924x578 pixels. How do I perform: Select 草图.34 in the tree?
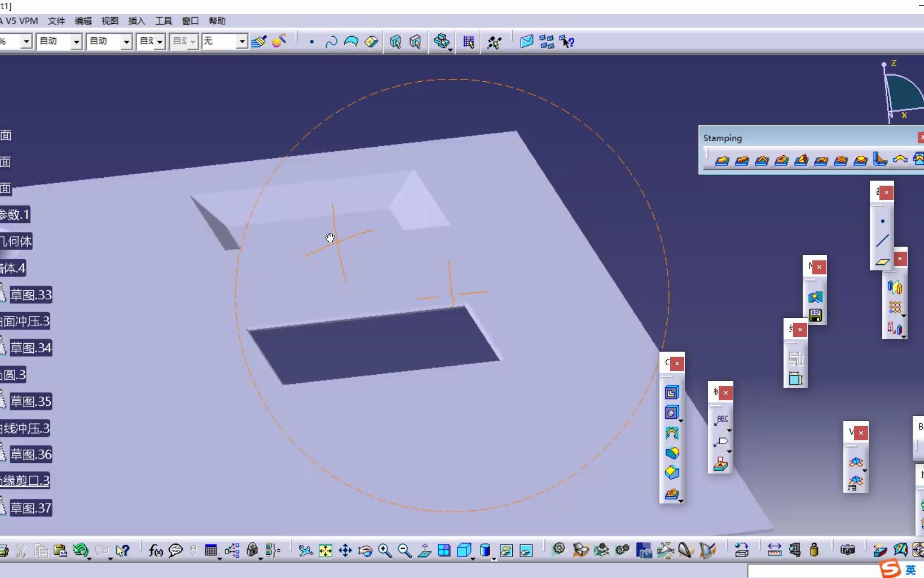pyautogui.click(x=31, y=348)
